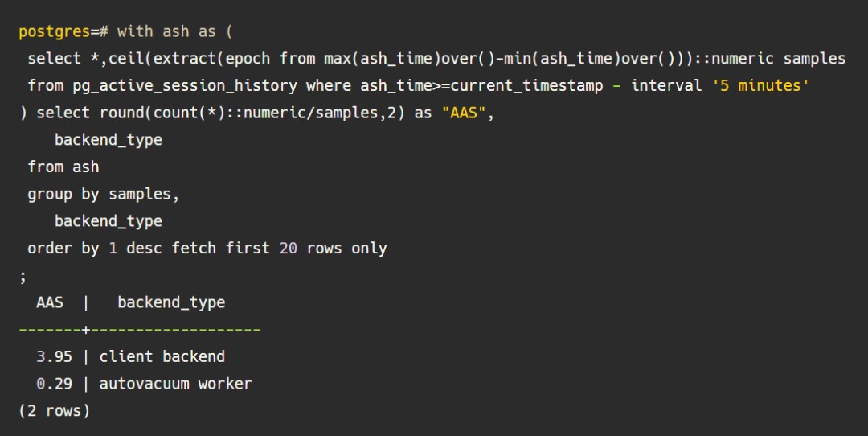Click the dashed separator under the headers
This screenshot has height=436, width=868.
pyautogui.click(x=139, y=330)
